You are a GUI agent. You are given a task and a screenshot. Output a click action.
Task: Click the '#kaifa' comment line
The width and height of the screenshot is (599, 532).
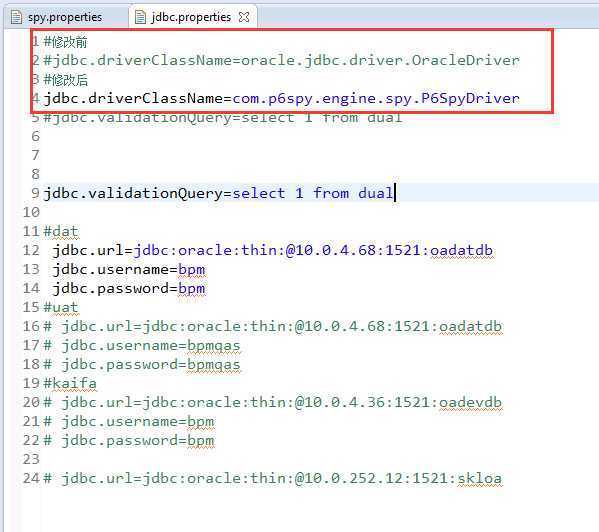coord(70,383)
